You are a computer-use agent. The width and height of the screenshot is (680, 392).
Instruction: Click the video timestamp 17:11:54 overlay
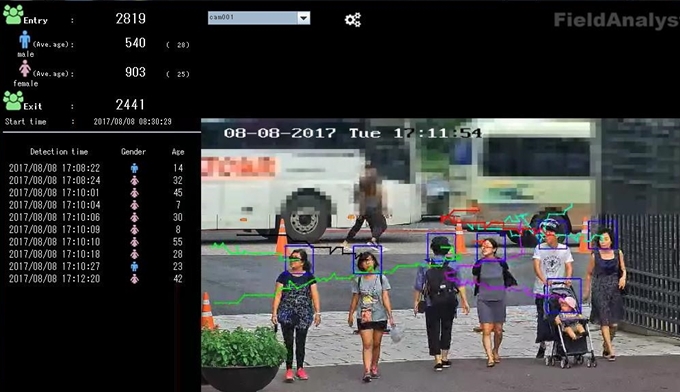click(438, 133)
